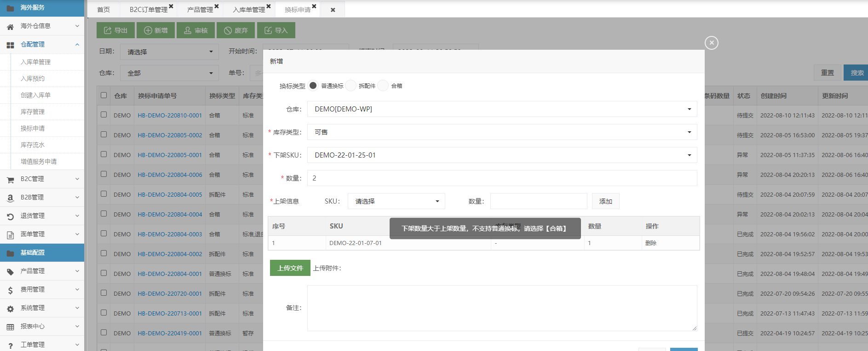Click the 面单管理 document icon
This screenshot has height=351, width=868.
tap(10, 235)
